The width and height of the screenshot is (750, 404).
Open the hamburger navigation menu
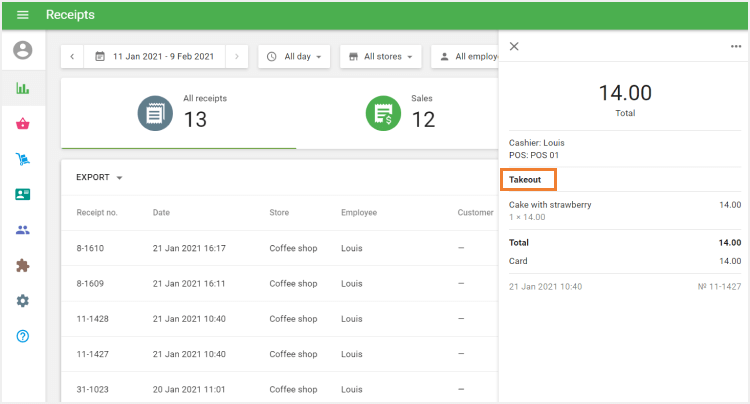[22, 15]
